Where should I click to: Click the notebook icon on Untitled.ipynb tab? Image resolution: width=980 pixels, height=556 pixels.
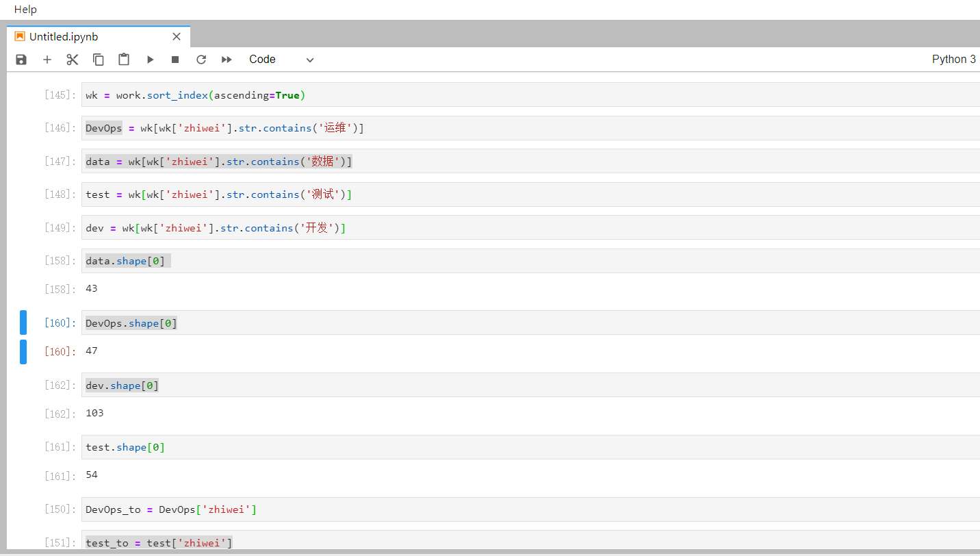pos(20,37)
